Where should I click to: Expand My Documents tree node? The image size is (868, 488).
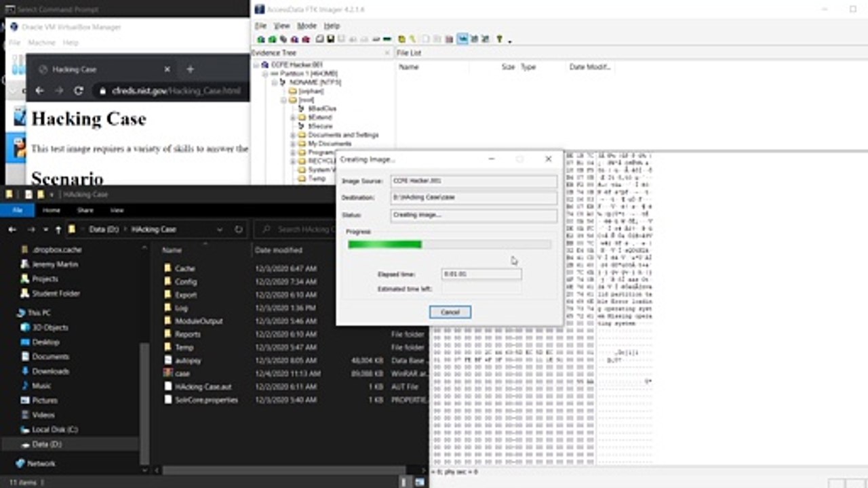pos(293,144)
